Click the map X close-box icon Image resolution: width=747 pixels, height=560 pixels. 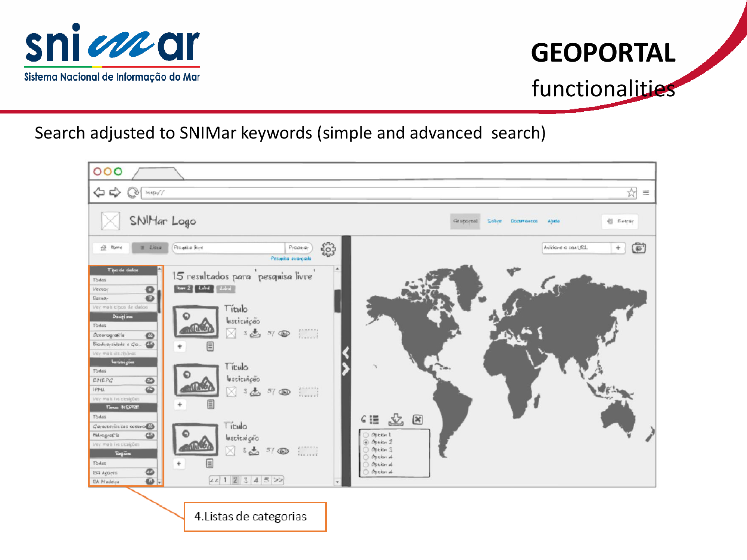click(x=418, y=420)
